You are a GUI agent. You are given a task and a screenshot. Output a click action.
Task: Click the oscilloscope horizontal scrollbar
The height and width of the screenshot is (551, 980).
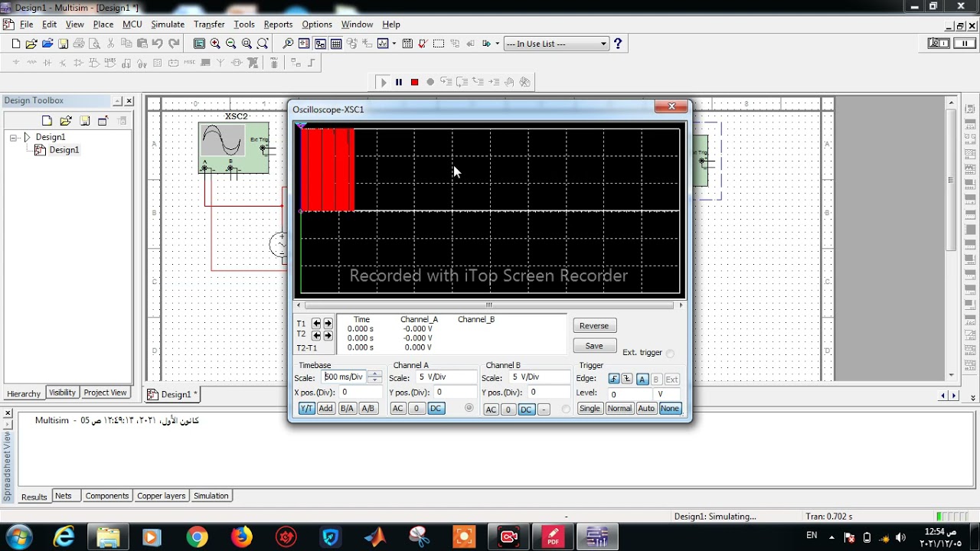tap(489, 305)
